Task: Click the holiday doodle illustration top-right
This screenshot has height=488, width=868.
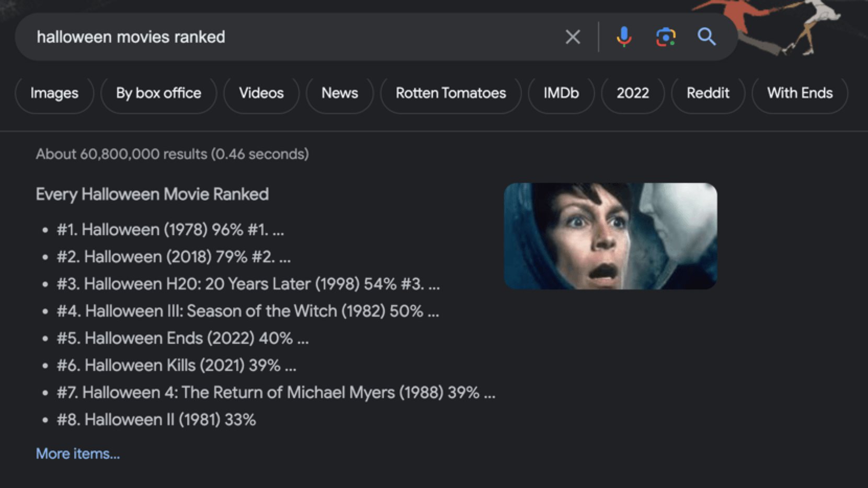Action: click(x=774, y=26)
